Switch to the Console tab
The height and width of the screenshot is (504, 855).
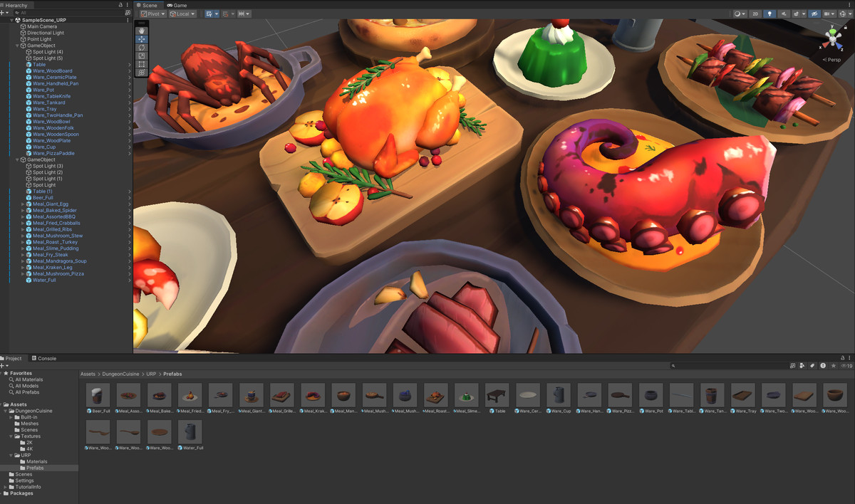(46, 358)
